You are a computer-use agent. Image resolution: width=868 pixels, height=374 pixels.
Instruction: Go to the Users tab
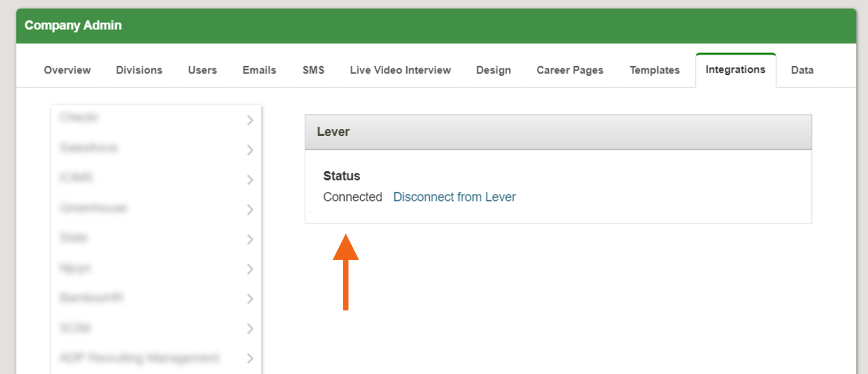203,70
